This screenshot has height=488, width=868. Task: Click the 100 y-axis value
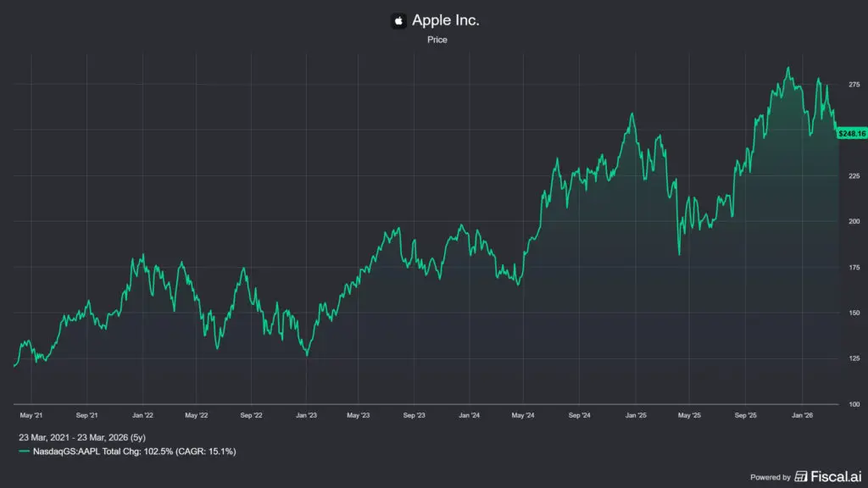click(854, 404)
